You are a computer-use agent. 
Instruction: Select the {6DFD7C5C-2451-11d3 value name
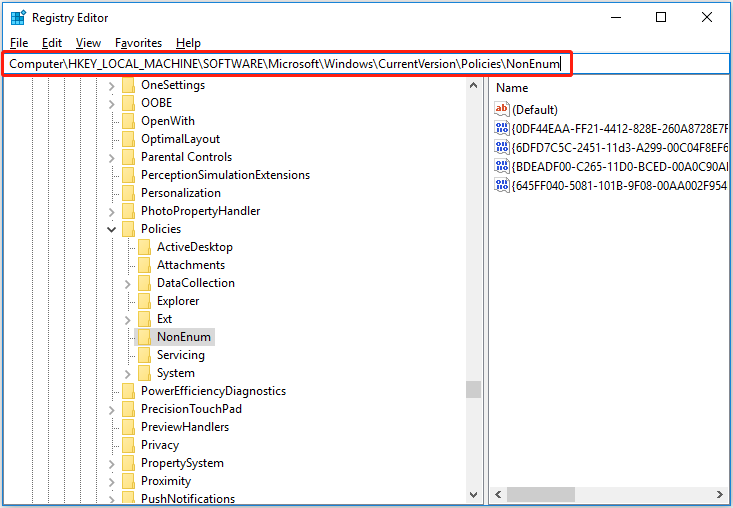[x=620, y=148]
